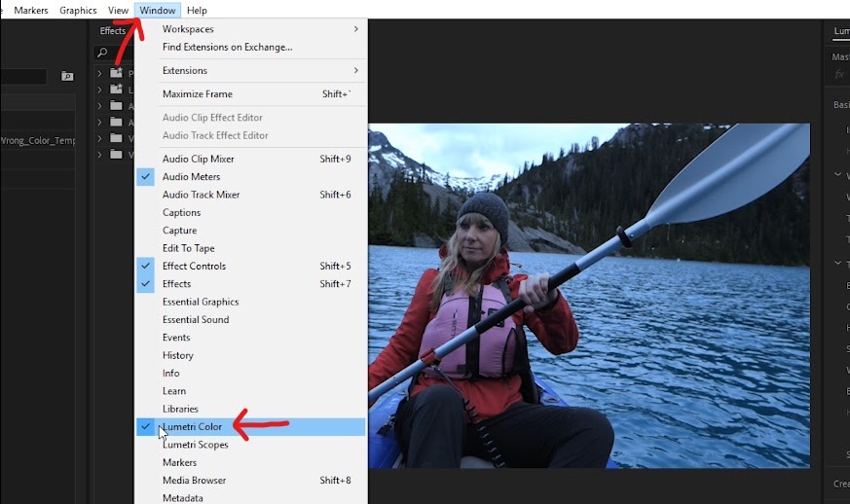Uncheck Effect Controls panel entry

pos(251,266)
